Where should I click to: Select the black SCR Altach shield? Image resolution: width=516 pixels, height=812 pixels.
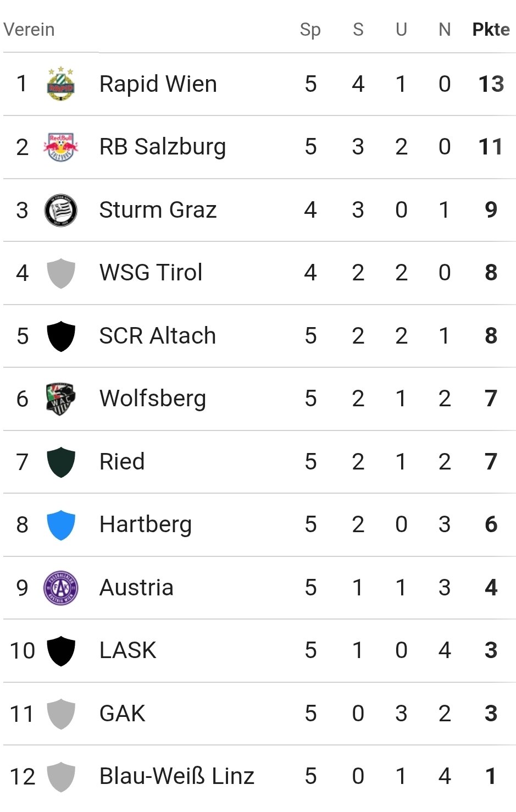pos(60,336)
